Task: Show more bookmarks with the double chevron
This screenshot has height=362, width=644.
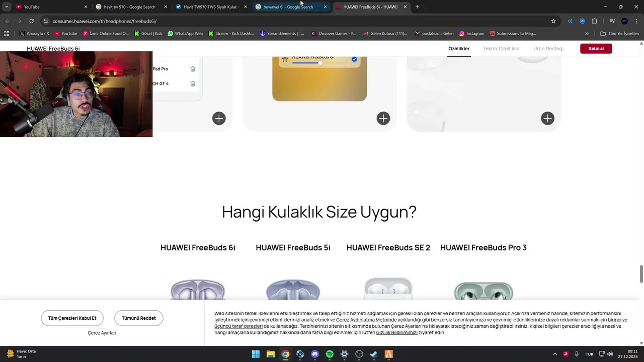Action: (587, 34)
